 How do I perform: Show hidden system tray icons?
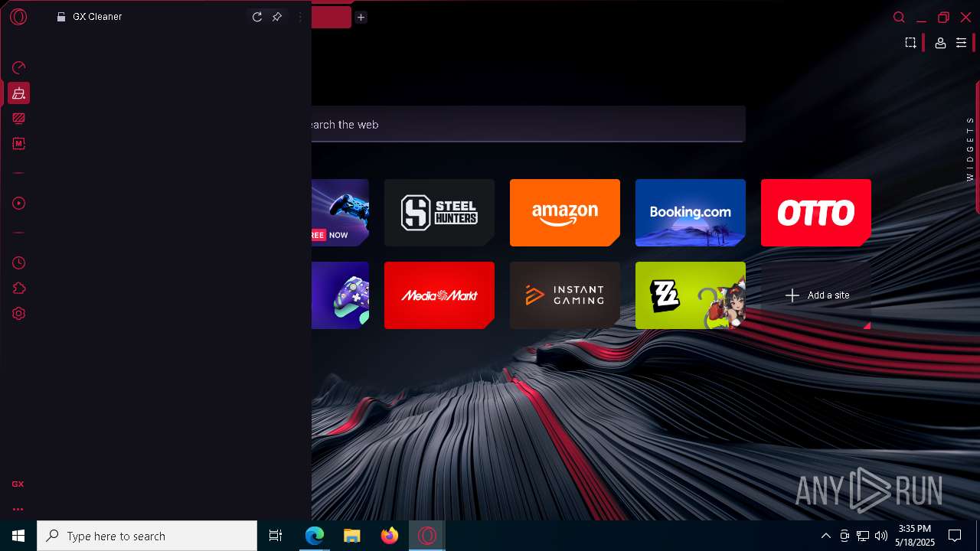825,536
